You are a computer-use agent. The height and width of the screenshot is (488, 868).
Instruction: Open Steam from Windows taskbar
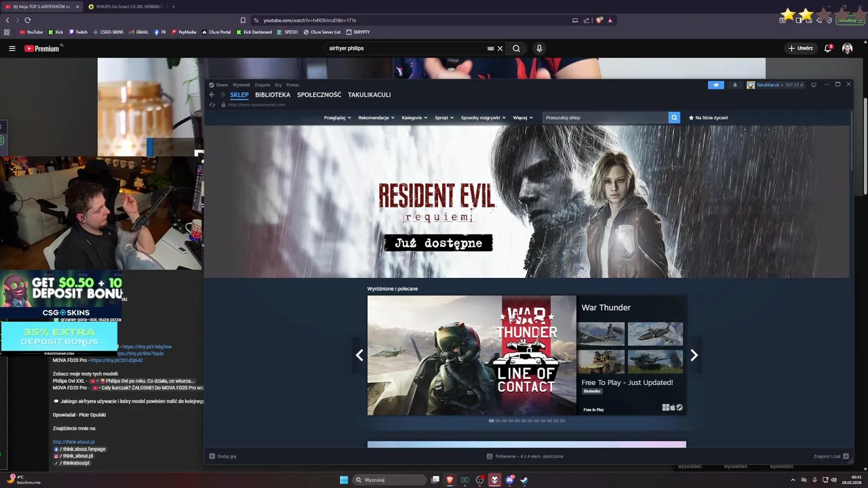point(524,480)
